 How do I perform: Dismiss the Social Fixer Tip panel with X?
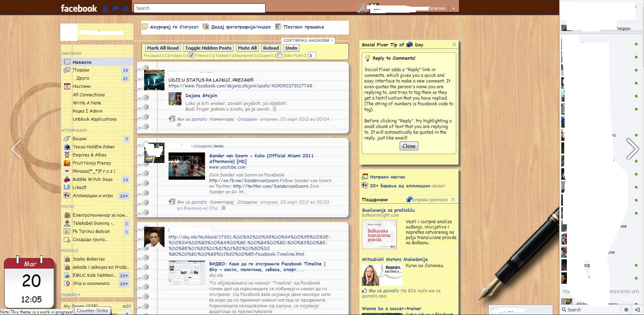[454, 44]
